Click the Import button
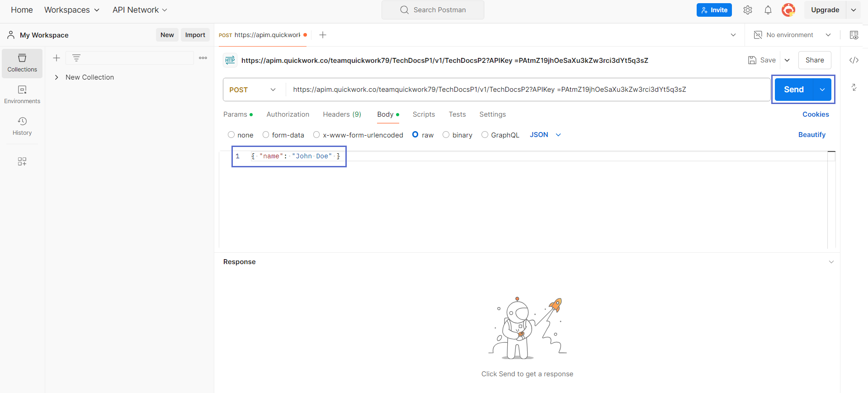This screenshot has height=393, width=868. [195, 35]
